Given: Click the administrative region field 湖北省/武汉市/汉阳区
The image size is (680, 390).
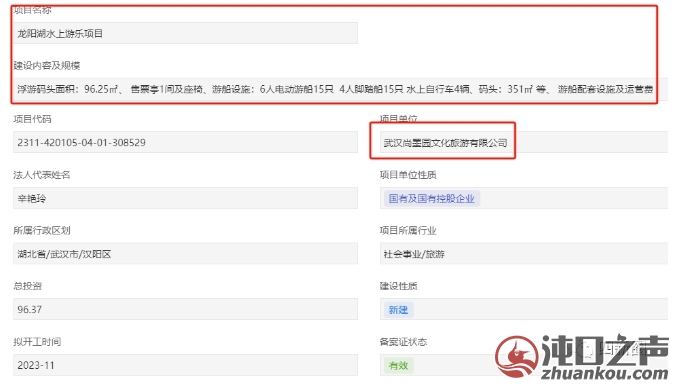Looking at the screenshot, I should 185,254.
